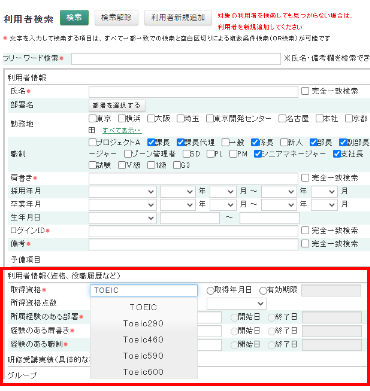Check the 1級 checkbox
The width and height of the screenshot is (370, 391).
[151, 165]
